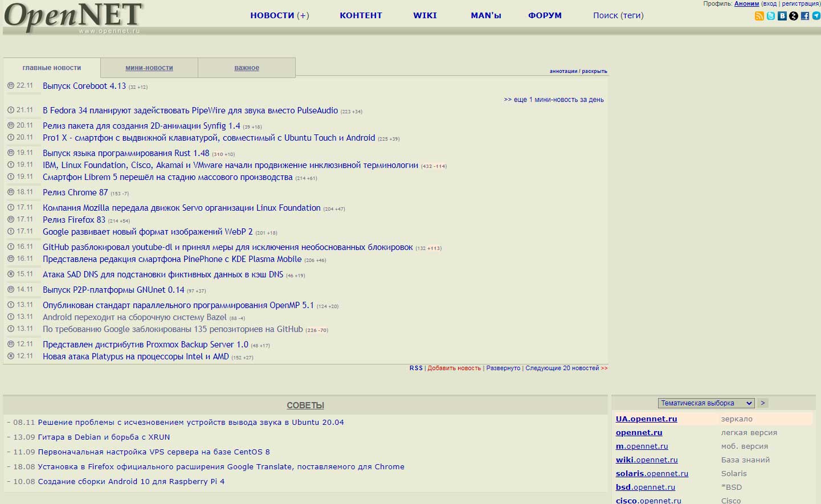Click the icon beside the Mozilla Servo news
This screenshot has width=821, height=504.
(x=11, y=207)
